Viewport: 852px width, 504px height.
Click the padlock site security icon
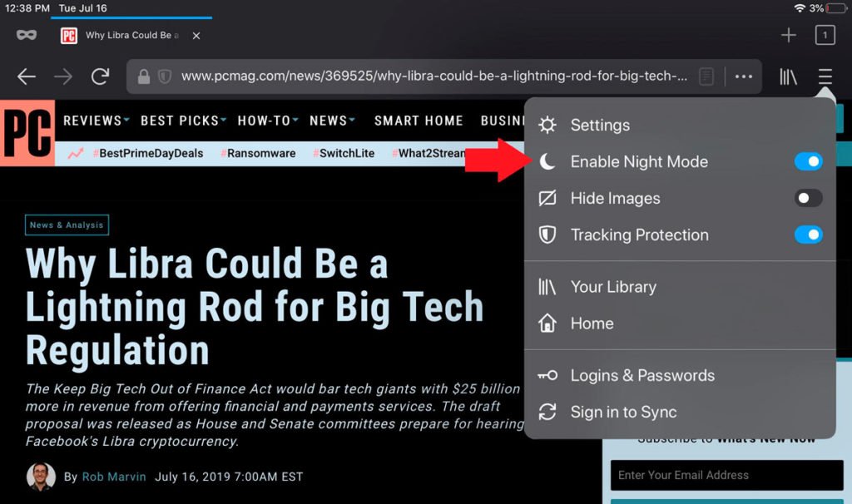[143, 77]
